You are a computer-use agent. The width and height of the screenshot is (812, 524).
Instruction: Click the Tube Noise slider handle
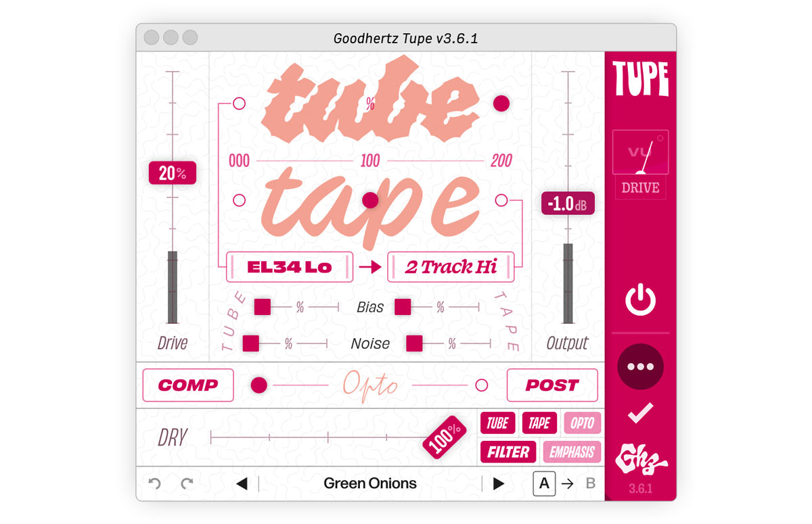[x=251, y=343]
